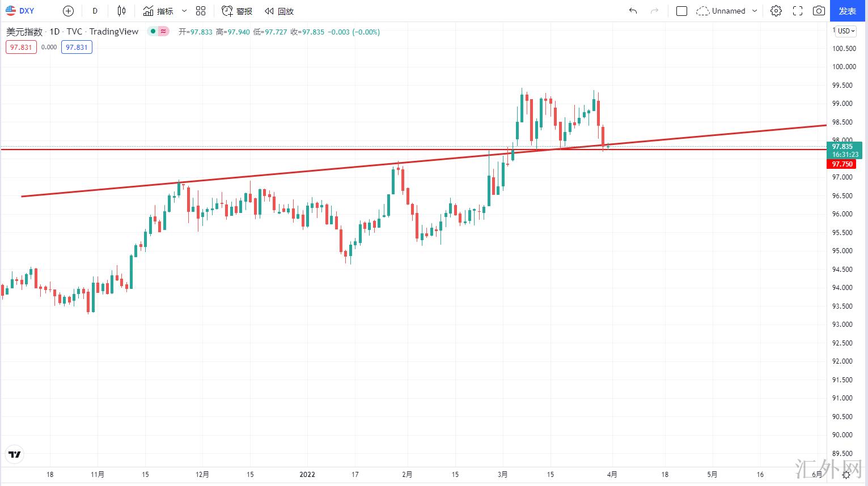Open the 指标 indicators menu

tap(158, 11)
